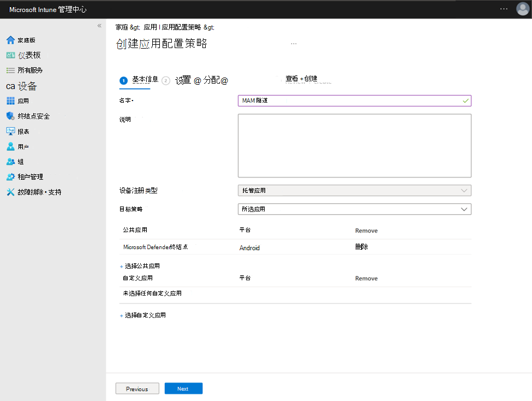Click the green validation checkmark in name field
Screen dimensions: 532x401
pyautogui.click(x=465, y=101)
